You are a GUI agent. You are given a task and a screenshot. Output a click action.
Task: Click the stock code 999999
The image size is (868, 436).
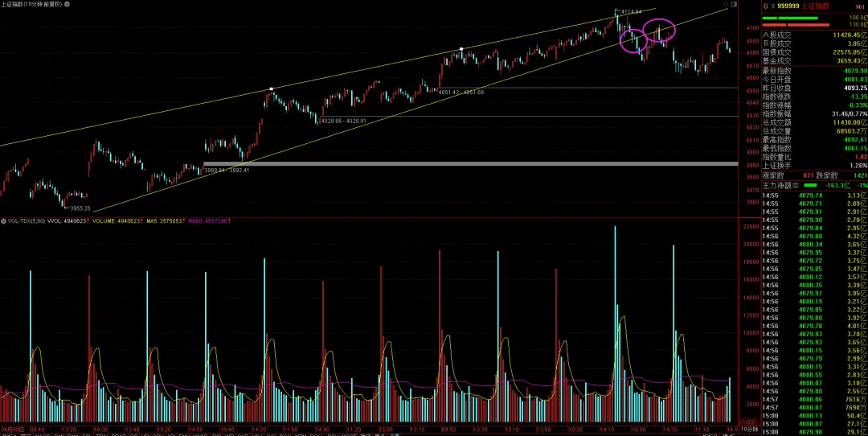point(788,6)
